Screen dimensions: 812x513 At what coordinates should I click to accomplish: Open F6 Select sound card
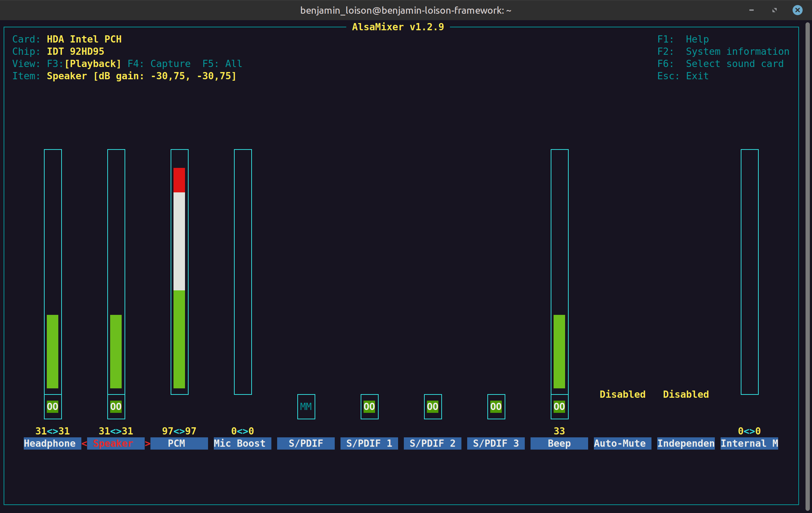(x=720, y=64)
